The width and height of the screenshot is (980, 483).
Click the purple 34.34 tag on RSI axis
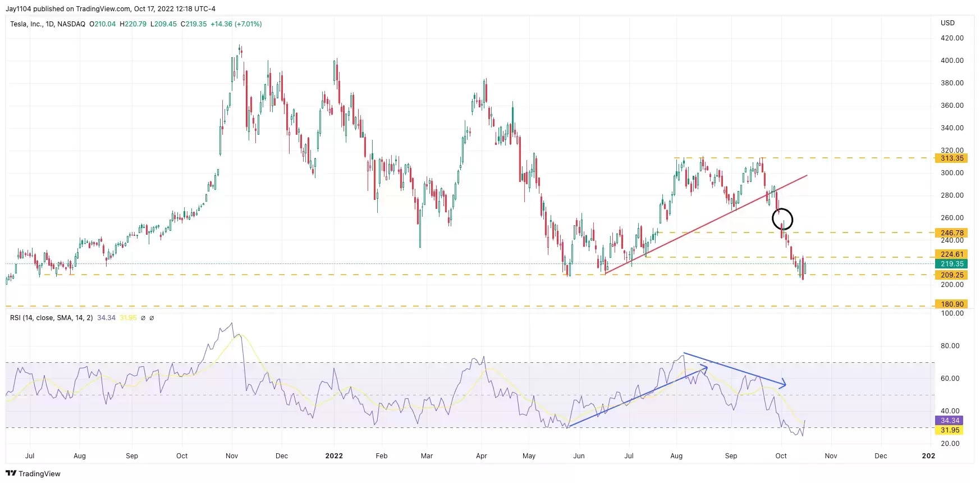(950, 421)
